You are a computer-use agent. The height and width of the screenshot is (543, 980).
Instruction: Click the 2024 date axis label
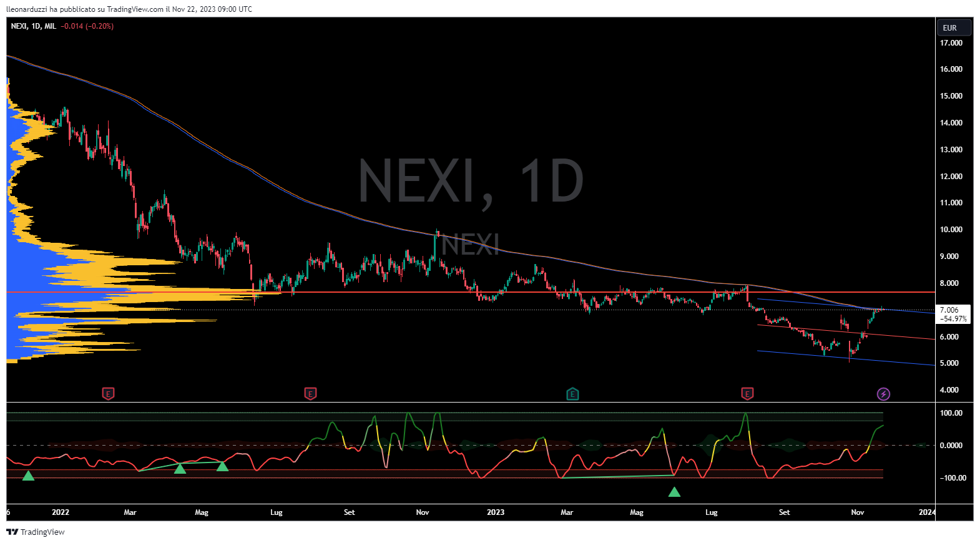pyautogui.click(x=927, y=512)
